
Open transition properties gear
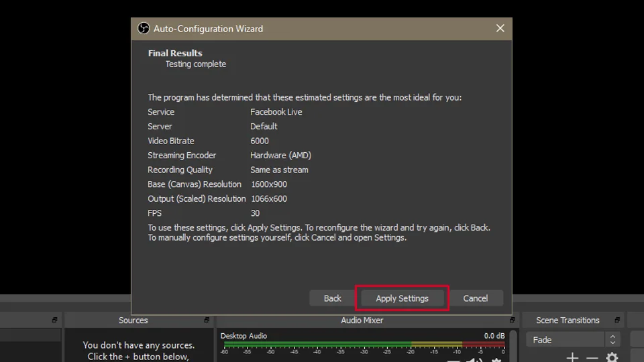[x=612, y=357]
